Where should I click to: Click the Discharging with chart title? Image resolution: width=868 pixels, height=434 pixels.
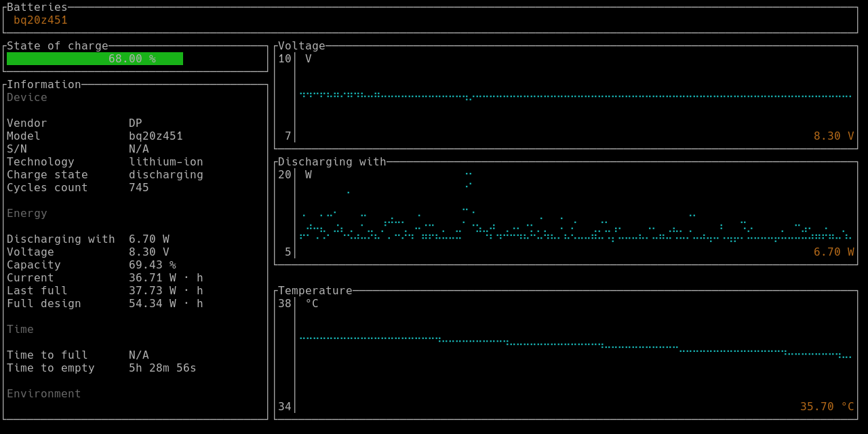(x=332, y=162)
